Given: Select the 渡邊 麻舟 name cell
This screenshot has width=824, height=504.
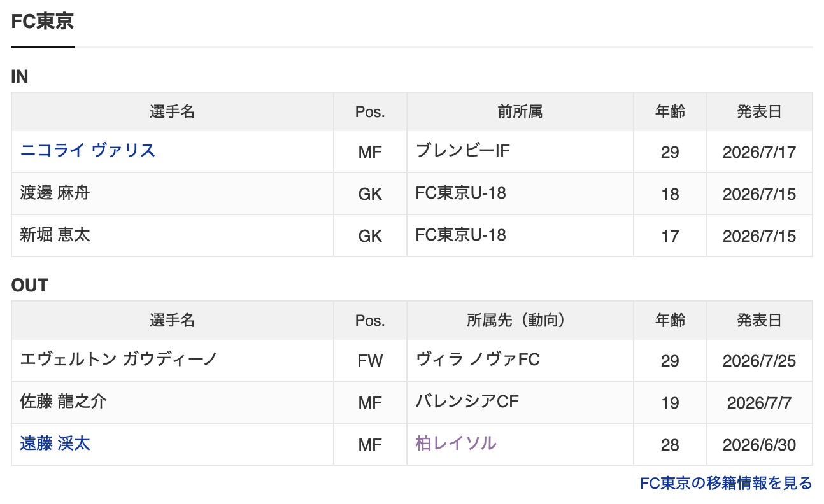Looking at the screenshot, I should click(x=173, y=193).
